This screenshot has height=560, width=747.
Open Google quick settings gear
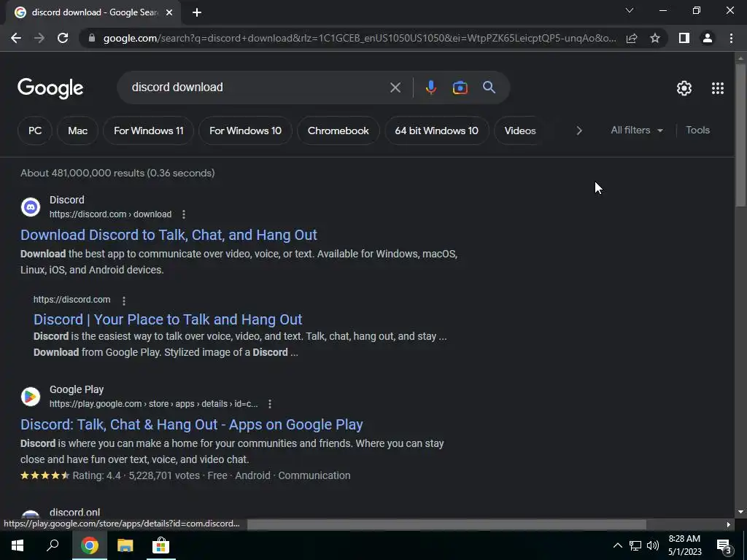click(x=684, y=88)
